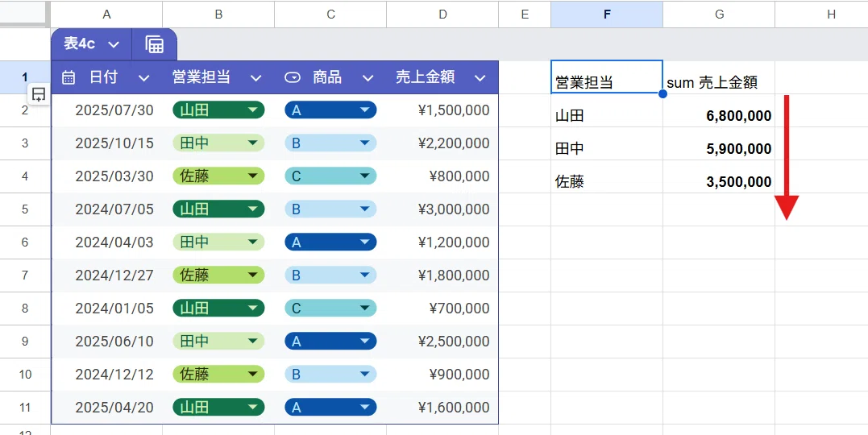The width and height of the screenshot is (868, 435).
Task: Click the calendar icon in 日付 header
Action: click(x=69, y=77)
